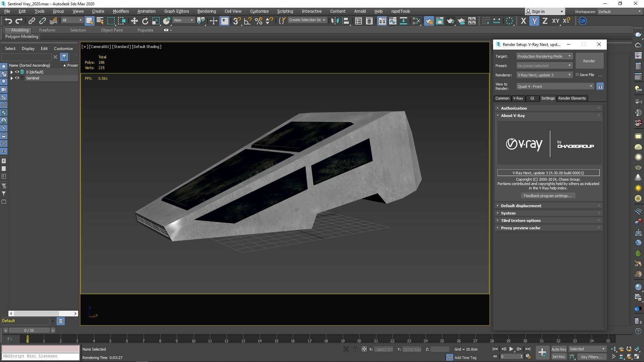Click the Percent Snap toggle icon

(258, 21)
